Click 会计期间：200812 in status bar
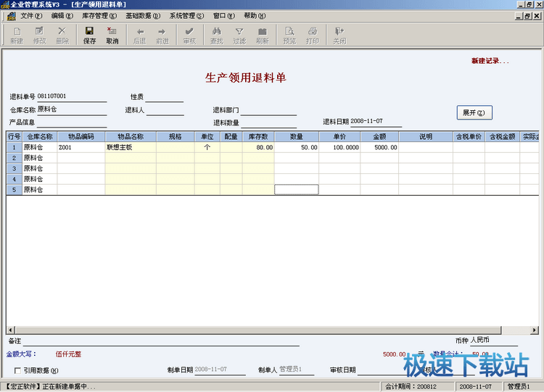Image resolution: width=544 pixels, height=392 pixels. point(417,386)
